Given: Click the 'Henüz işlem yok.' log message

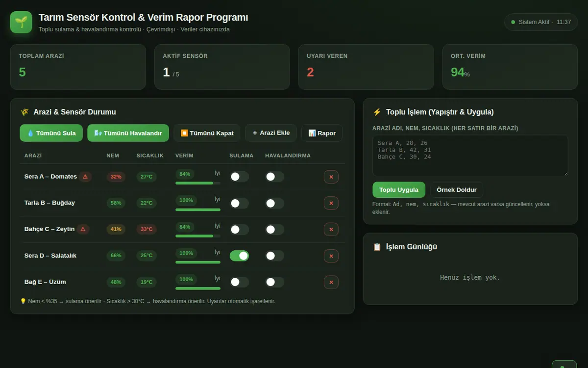Looking at the screenshot, I should point(470,278).
